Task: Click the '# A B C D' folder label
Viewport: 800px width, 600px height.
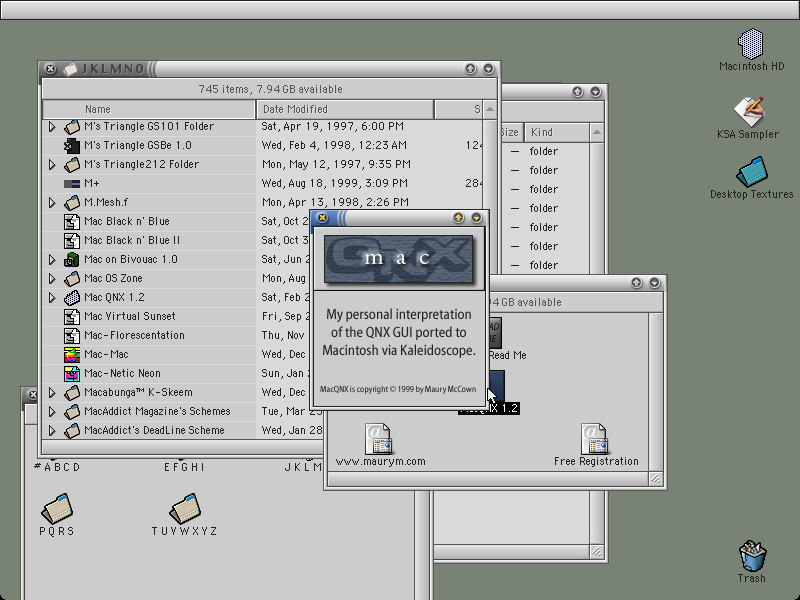Action: pos(57,467)
